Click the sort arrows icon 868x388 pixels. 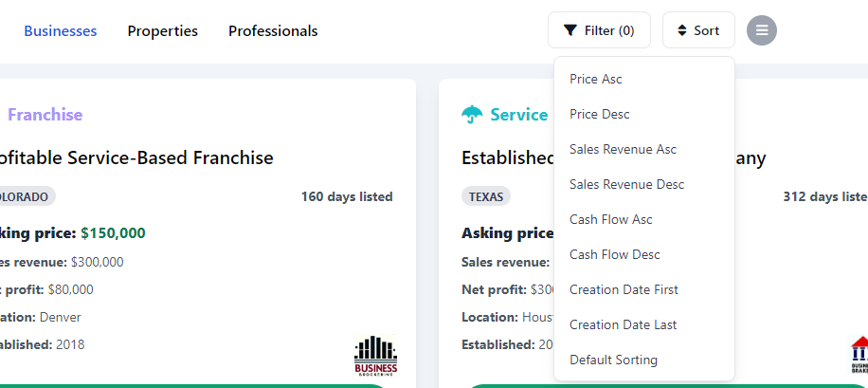tap(681, 30)
